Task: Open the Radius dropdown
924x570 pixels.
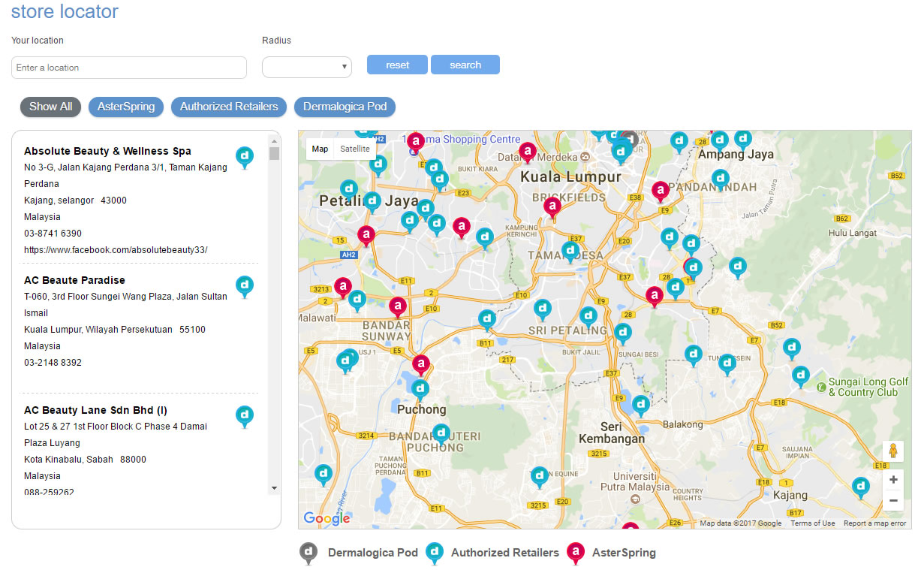Action: pyautogui.click(x=307, y=67)
